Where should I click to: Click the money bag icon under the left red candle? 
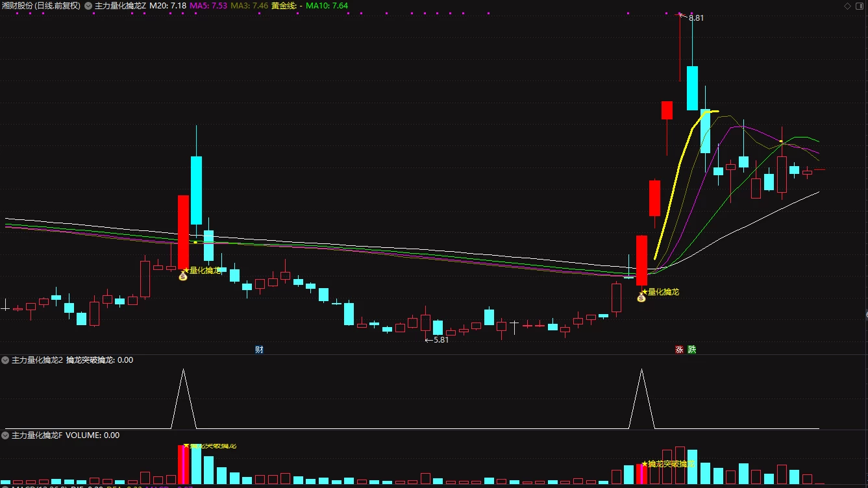coord(183,276)
